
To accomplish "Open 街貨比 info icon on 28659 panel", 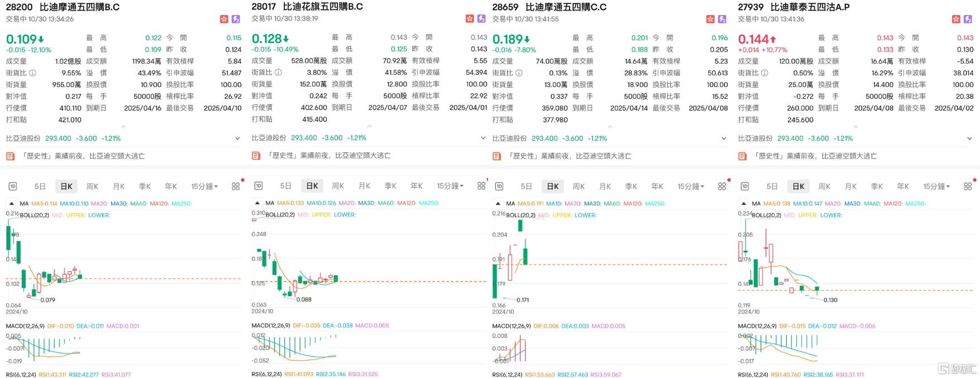I will pyautogui.click(x=519, y=73).
